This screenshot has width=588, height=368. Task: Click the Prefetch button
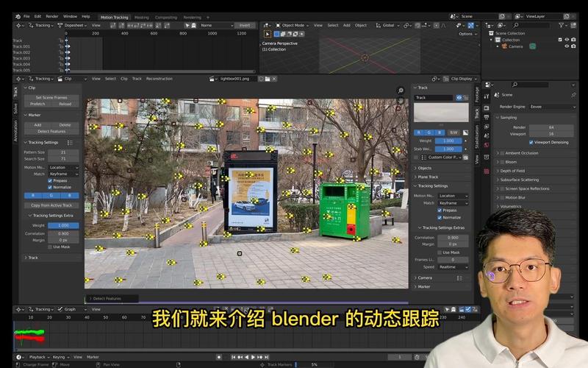37,104
